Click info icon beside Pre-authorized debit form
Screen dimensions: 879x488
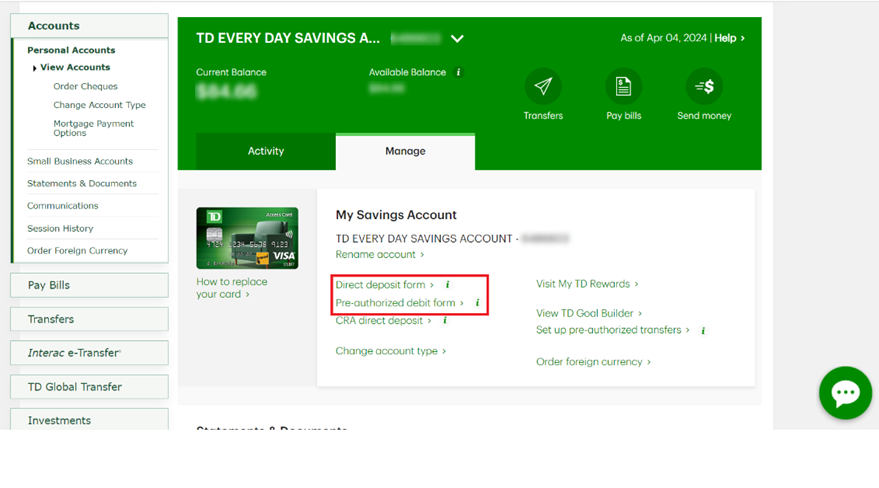477,303
